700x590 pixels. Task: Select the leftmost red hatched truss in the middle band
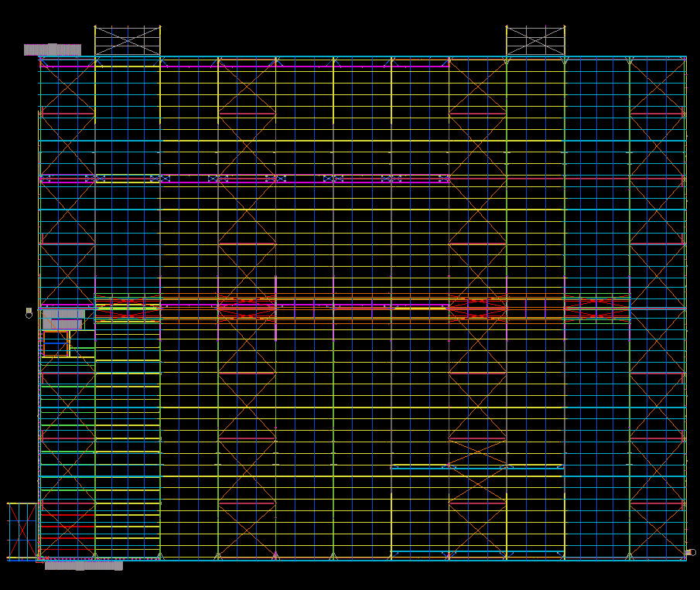click(246, 309)
